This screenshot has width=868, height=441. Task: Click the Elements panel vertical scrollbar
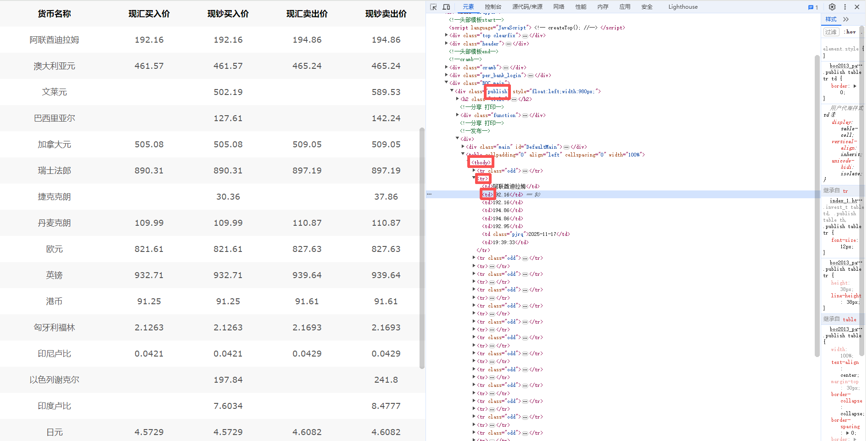tap(817, 206)
